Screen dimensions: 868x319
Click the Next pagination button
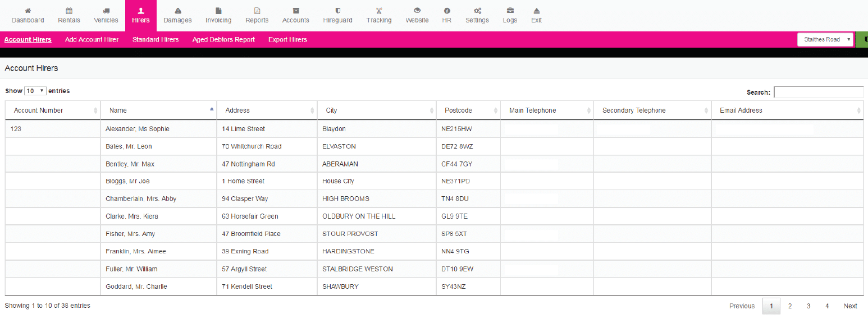click(x=850, y=306)
